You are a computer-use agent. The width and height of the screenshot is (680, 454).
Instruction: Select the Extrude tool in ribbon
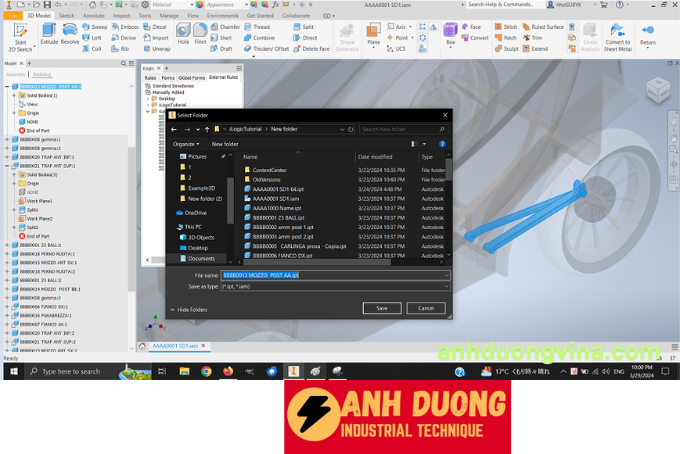[x=49, y=33]
